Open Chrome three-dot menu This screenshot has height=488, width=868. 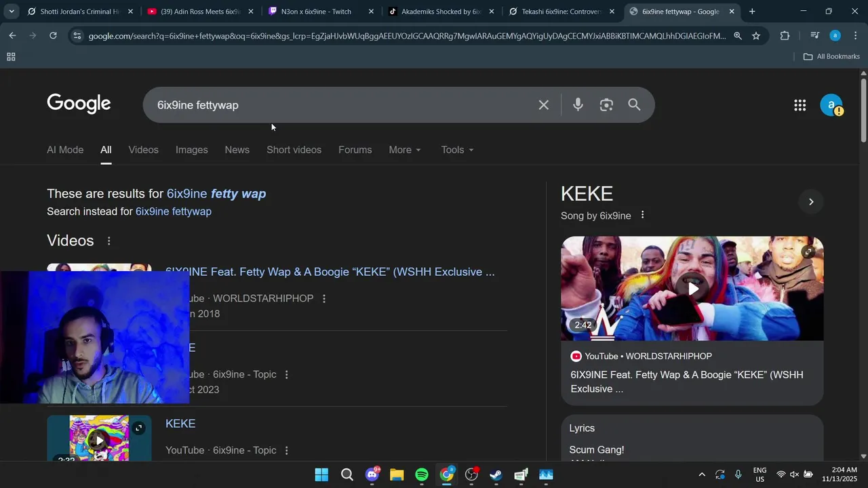tap(854, 36)
